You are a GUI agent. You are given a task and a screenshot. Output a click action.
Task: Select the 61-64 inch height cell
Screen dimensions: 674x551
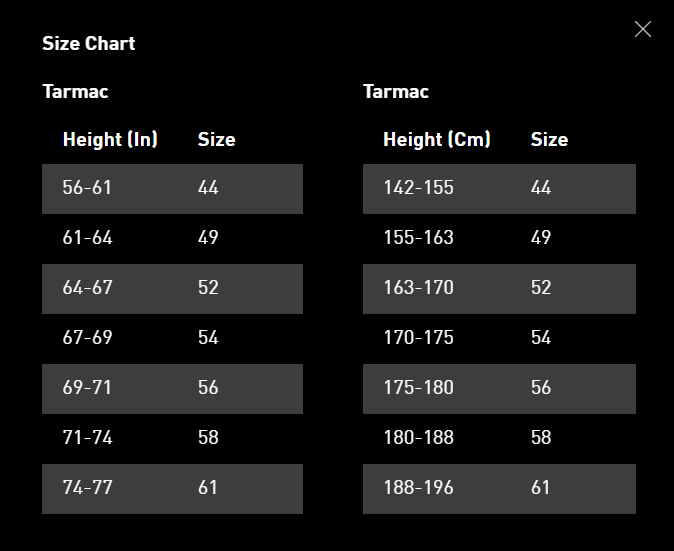[x=87, y=238]
